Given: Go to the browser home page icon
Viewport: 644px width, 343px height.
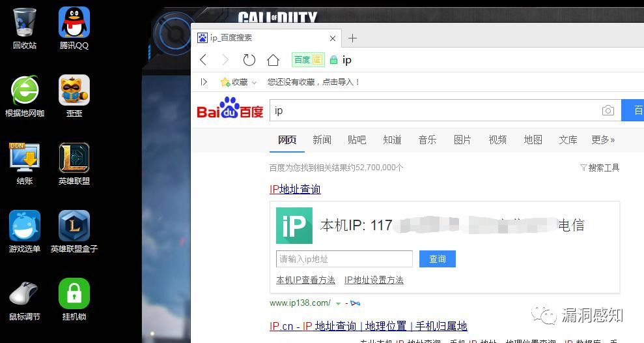Looking at the screenshot, I should [x=273, y=60].
